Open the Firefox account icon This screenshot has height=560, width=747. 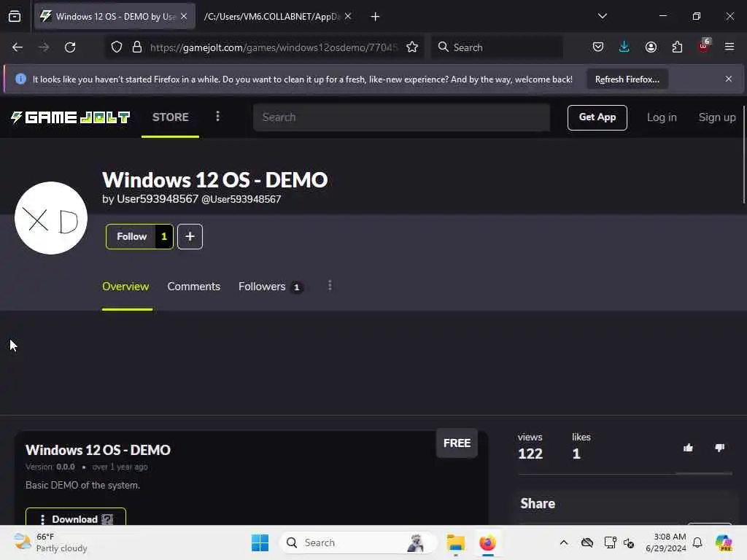point(651,47)
